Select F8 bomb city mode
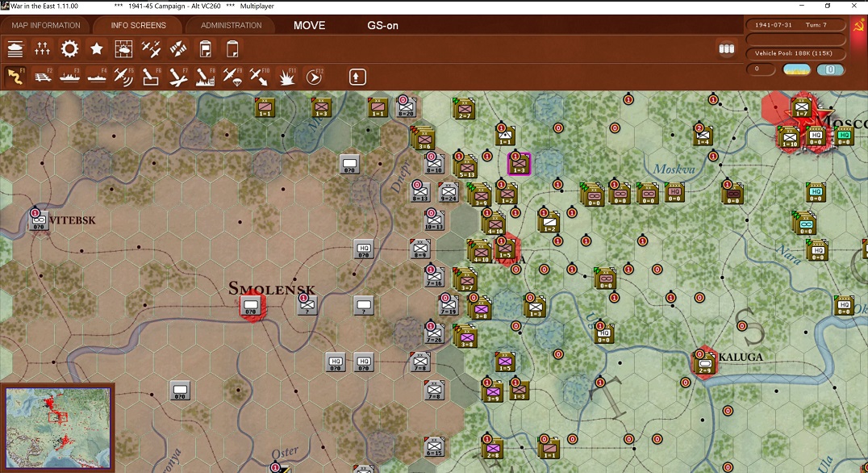The height and width of the screenshot is (473, 868). pos(205,77)
